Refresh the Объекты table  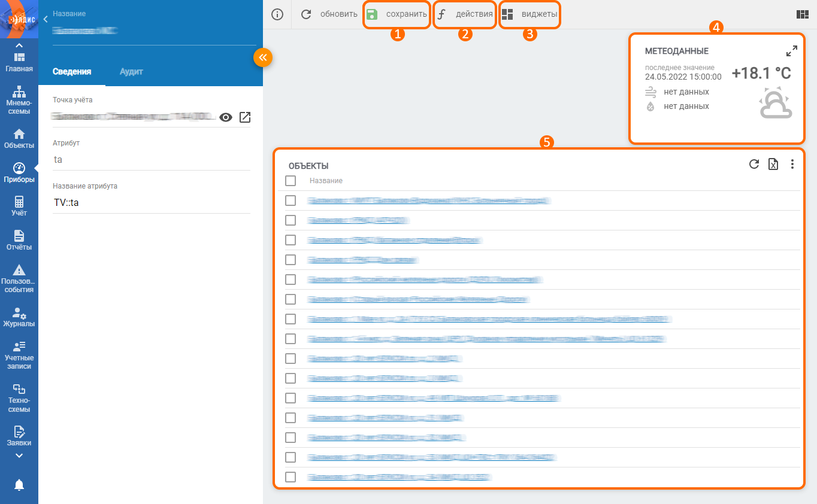(x=754, y=164)
